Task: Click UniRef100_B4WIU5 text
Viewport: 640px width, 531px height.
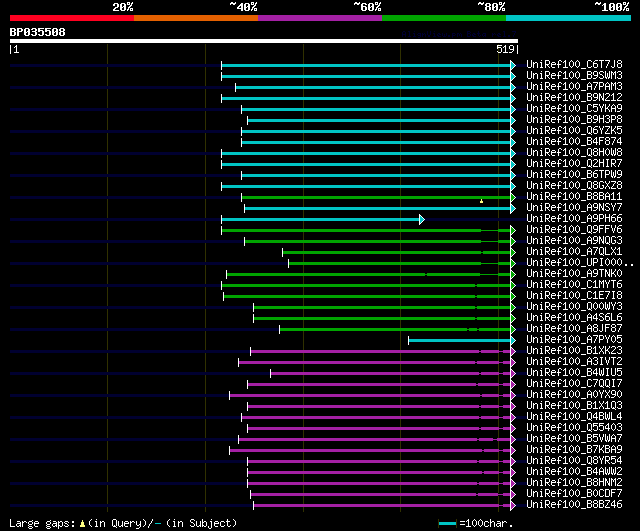Action: coord(574,373)
